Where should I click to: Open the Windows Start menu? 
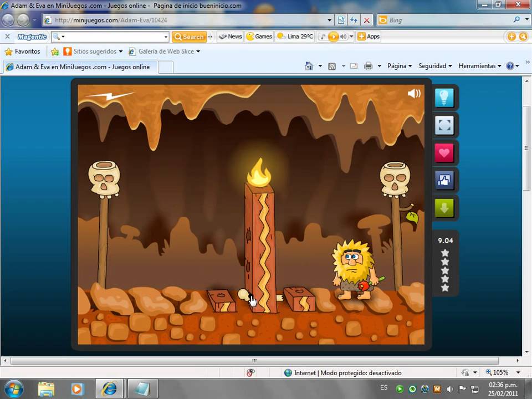tap(13, 389)
